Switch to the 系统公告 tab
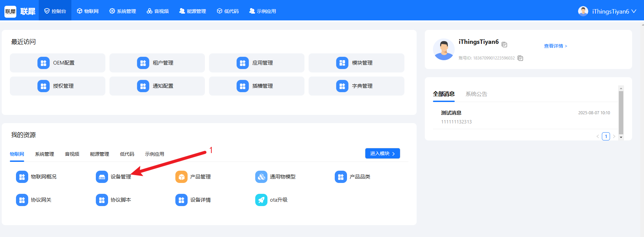The image size is (644, 237). click(476, 94)
